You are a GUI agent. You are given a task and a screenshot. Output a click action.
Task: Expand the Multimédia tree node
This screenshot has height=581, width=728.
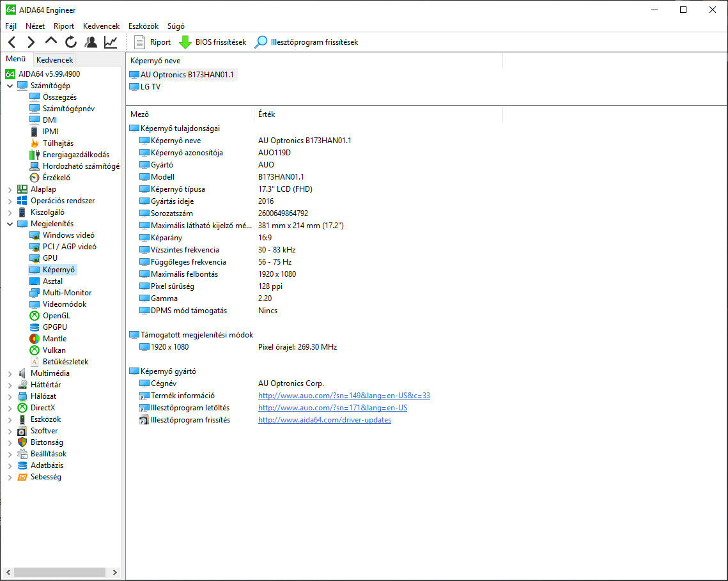click(10, 373)
